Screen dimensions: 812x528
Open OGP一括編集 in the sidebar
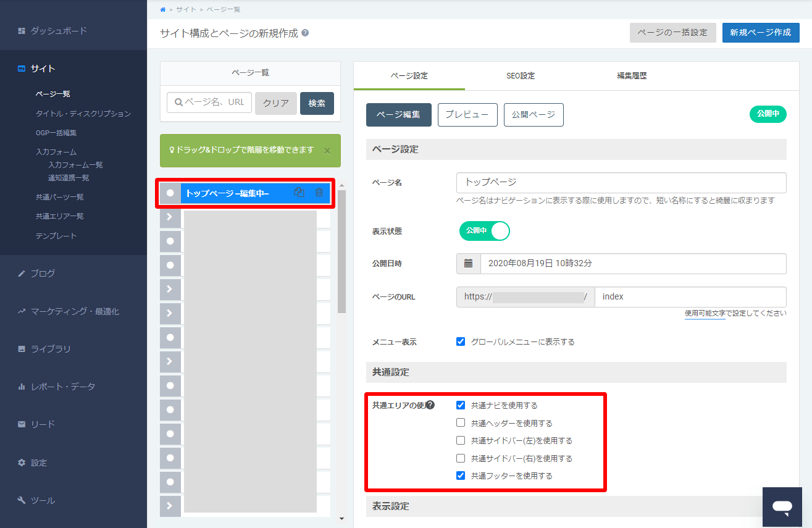56,133
